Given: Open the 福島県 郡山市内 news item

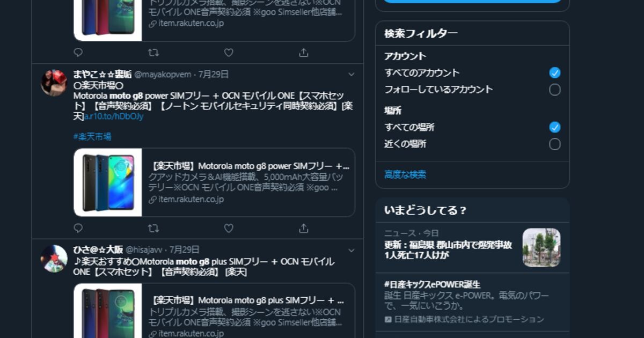Looking at the screenshot, I should click(x=472, y=247).
